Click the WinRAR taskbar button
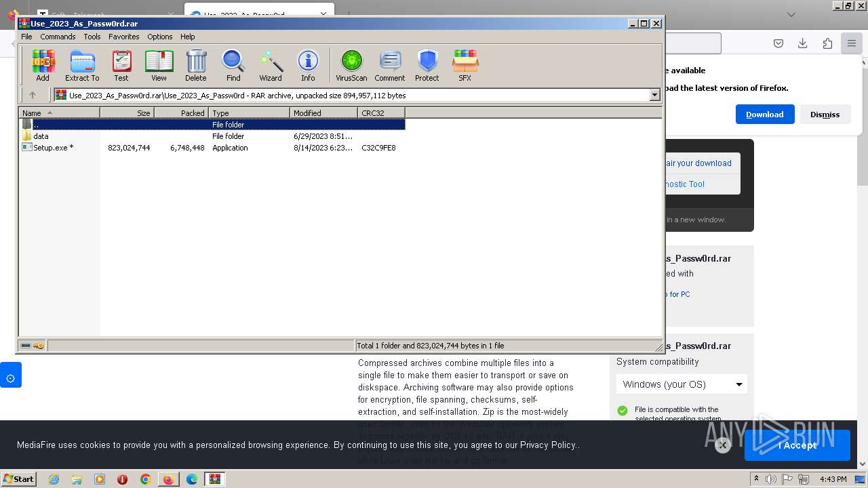Screen dimensions: 868x488 point(214,479)
